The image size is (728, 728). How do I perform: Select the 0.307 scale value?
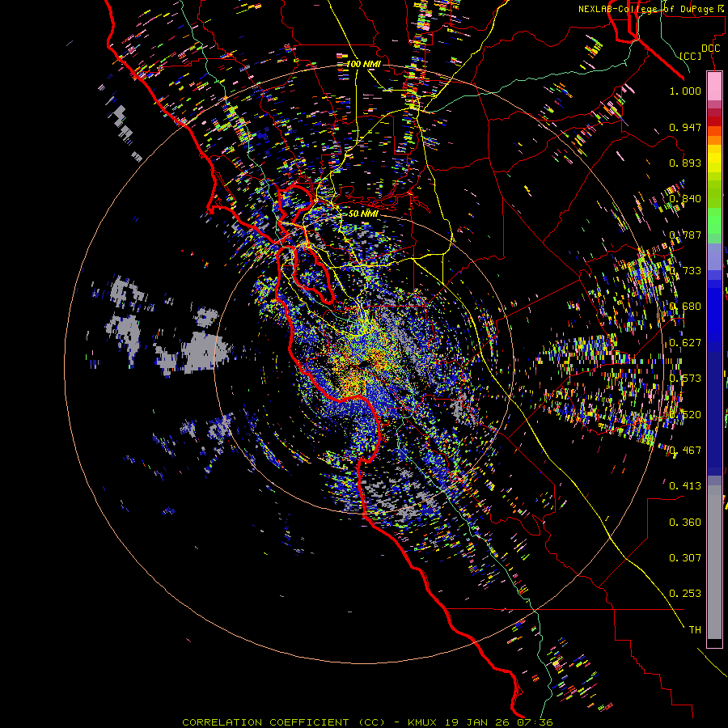pos(685,558)
